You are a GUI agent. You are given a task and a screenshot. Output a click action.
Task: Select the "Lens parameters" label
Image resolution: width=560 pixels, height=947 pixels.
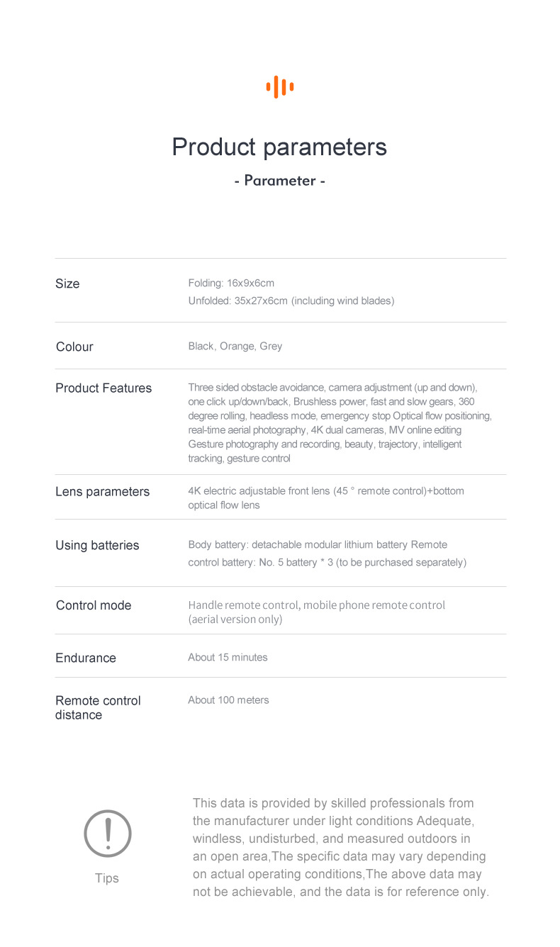pos(103,492)
